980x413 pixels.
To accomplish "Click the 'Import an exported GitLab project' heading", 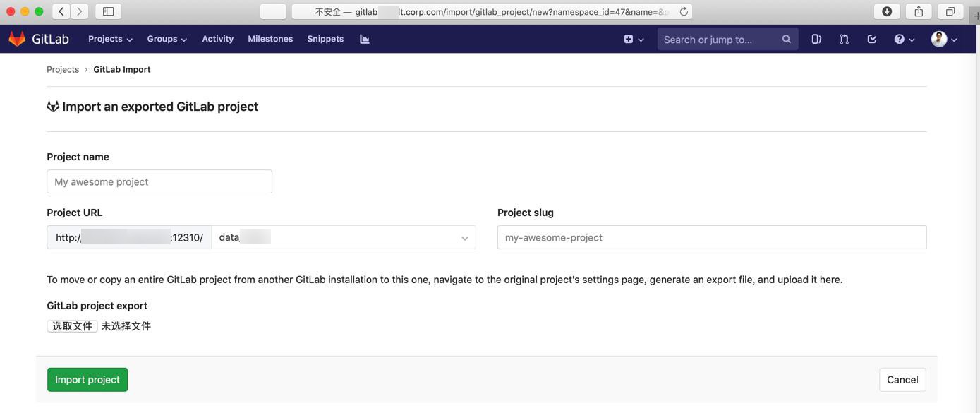I will [160, 107].
